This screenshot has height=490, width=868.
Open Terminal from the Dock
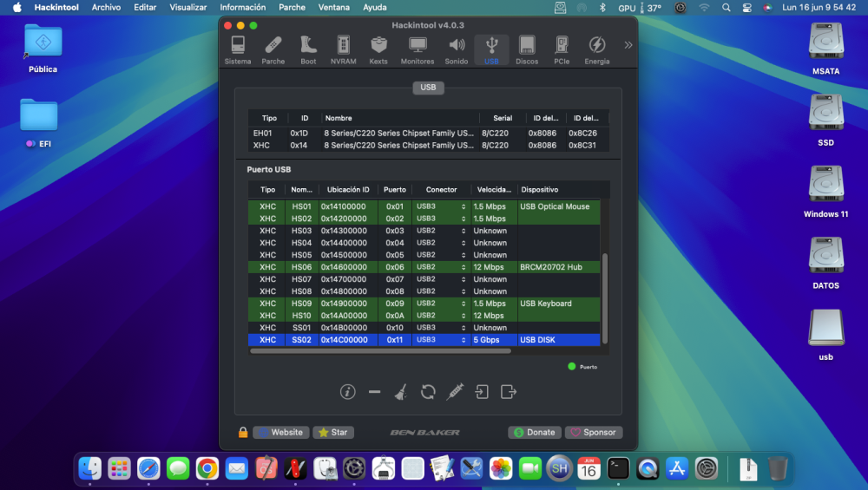(618, 469)
